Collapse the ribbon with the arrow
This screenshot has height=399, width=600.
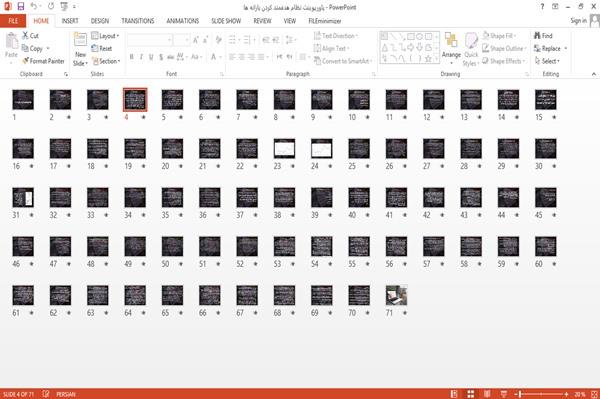point(594,74)
